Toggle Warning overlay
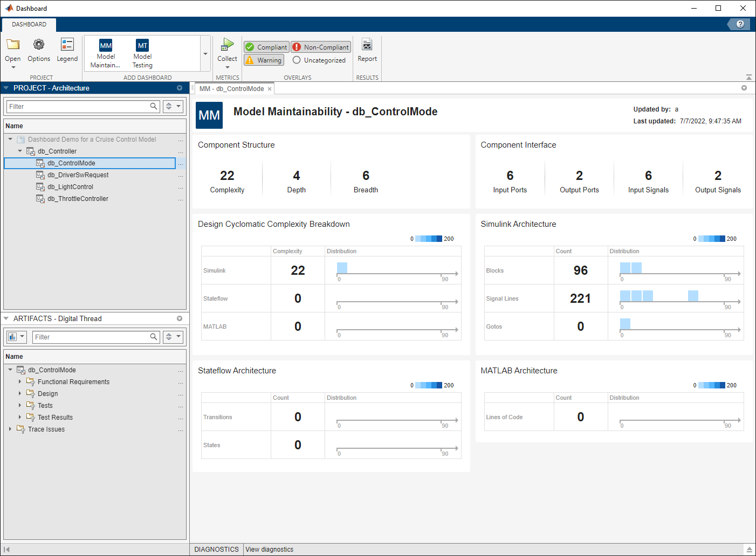 pos(264,60)
